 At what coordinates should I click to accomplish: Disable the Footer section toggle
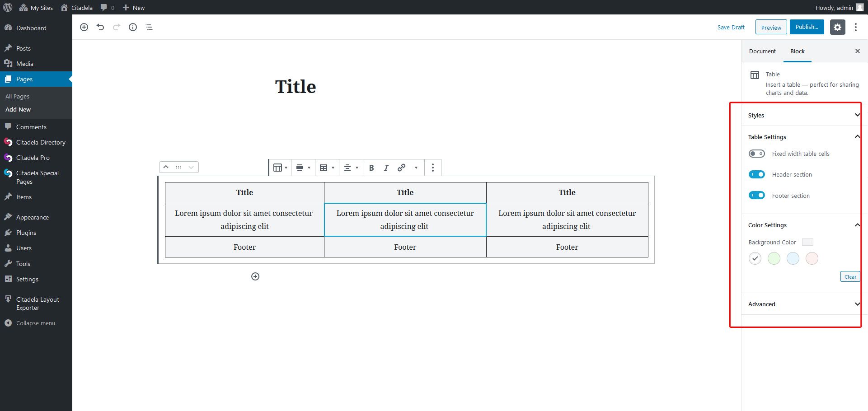coord(756,195)
